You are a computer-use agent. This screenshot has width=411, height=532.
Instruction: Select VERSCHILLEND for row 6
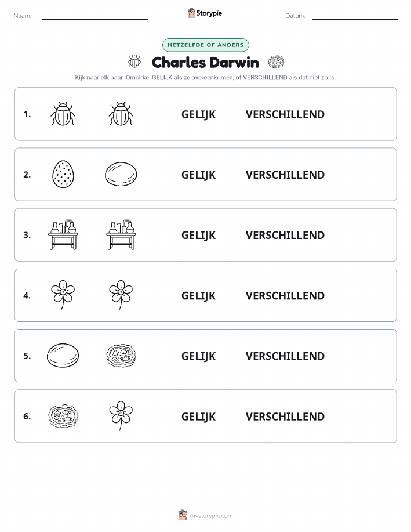click(x=285, y=417)
